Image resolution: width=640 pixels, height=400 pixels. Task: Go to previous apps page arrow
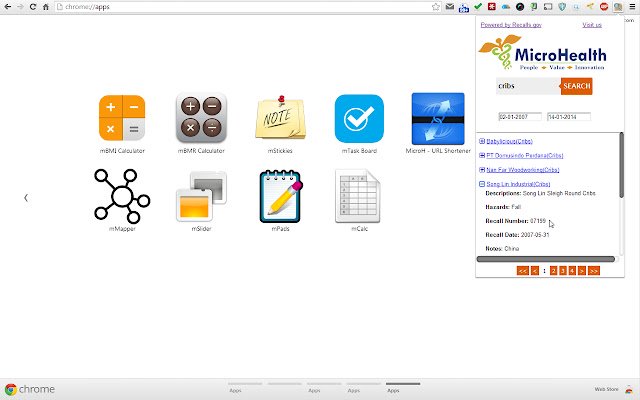pyautogui.click(x=26, y=198)
